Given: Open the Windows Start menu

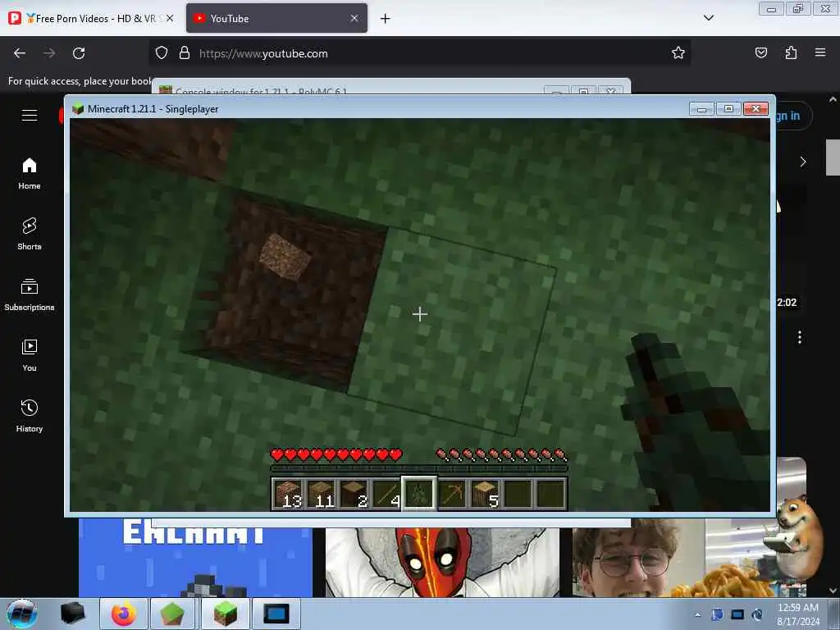Looking at the screenshot, I should click(21, 614).
